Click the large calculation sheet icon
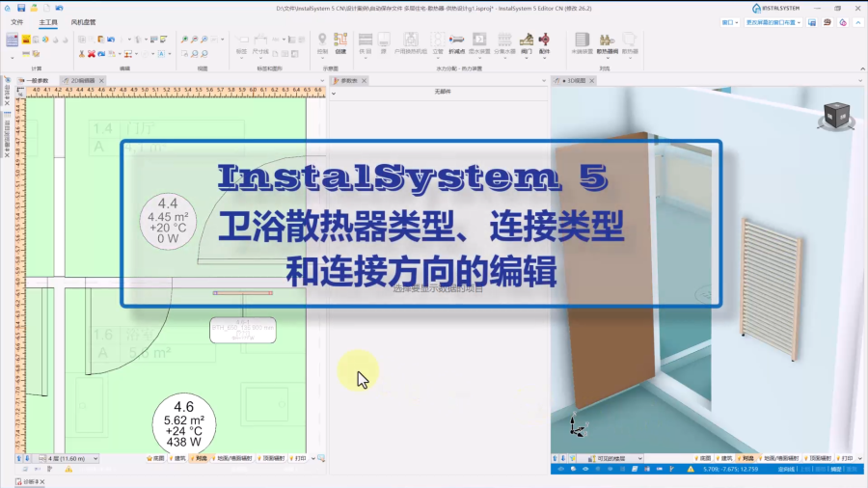The width and height of the screenshot is (868, 488). click(13, 40)
